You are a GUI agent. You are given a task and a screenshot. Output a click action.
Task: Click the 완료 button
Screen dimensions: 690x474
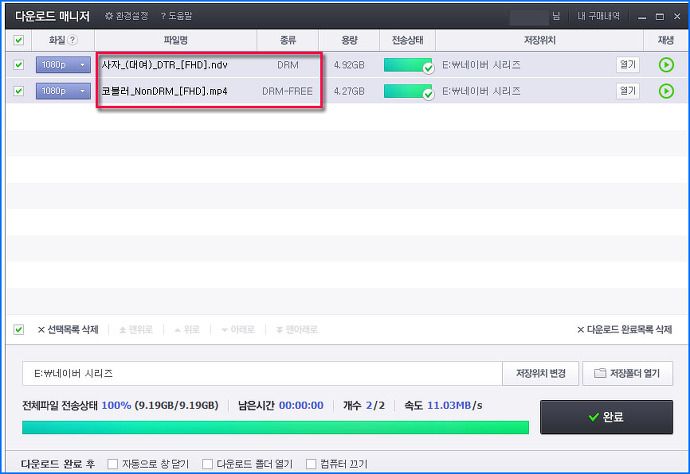click(x=606, y=417)
